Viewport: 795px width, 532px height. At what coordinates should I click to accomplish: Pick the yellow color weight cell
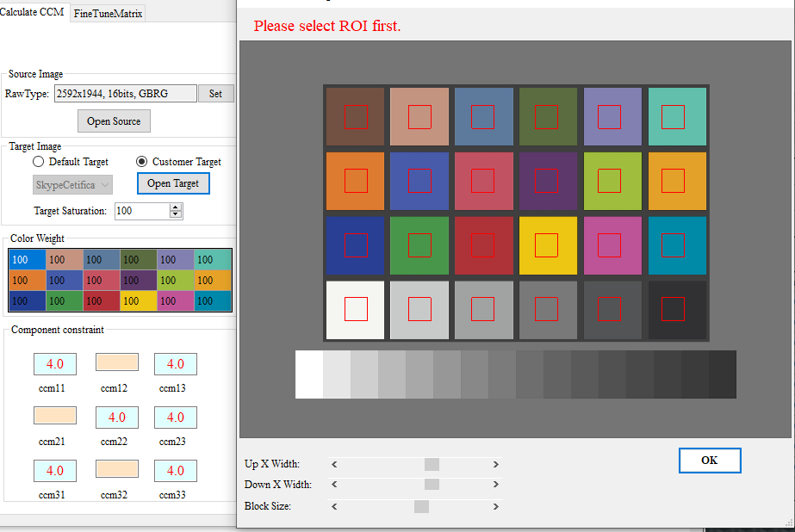(138, 301)
